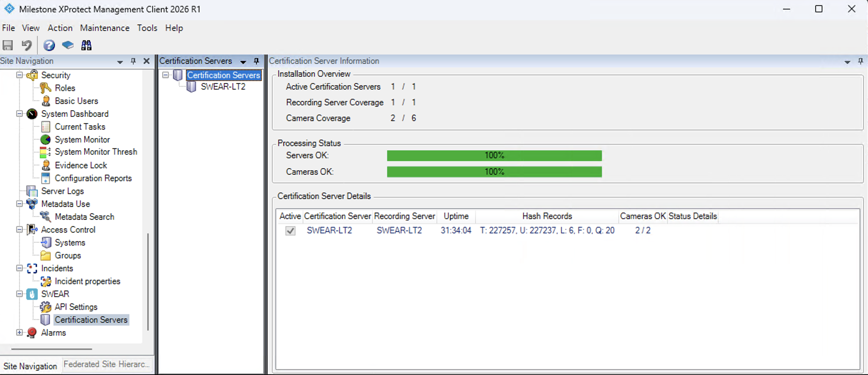
Task: Open the Help question mark icon
Action: (49, 45)
